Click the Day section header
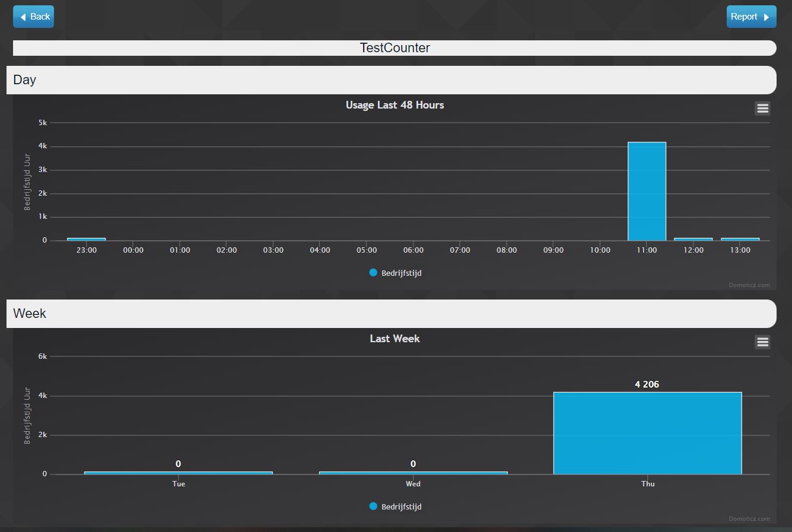 tap(392, 80)
